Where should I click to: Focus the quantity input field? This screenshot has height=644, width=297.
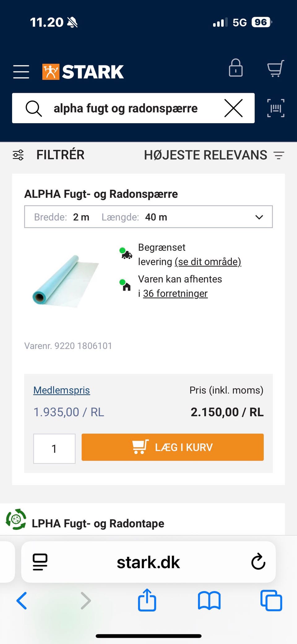coord(54,448)
